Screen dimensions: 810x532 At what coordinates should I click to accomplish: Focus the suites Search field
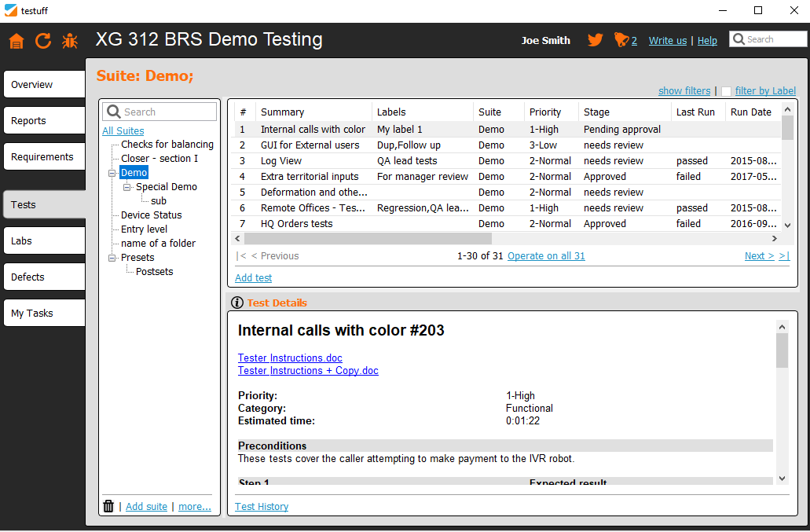[x=159, y=112]
